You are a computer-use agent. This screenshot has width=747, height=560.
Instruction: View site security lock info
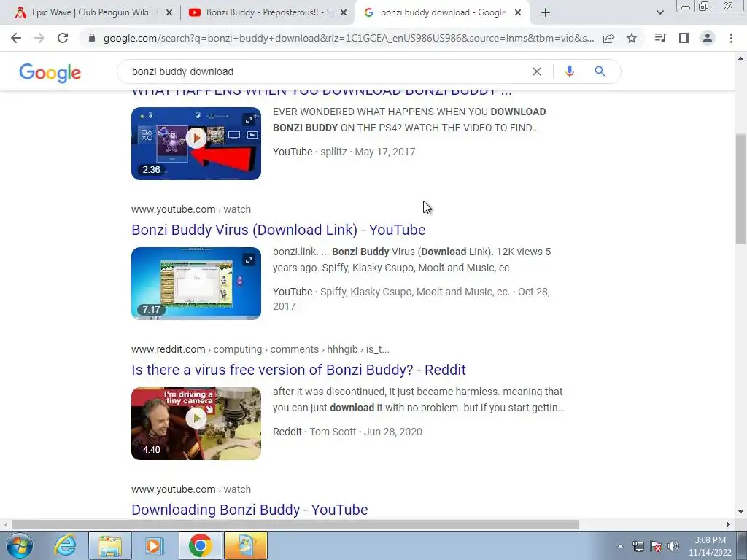[92, 38]
